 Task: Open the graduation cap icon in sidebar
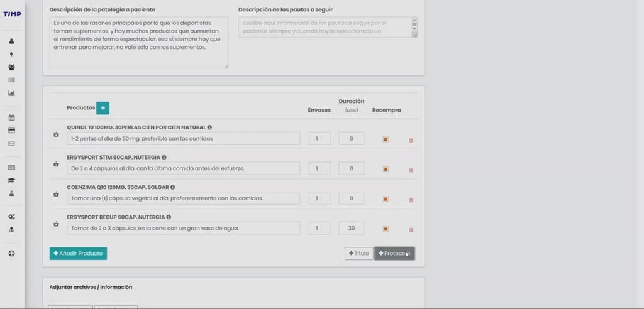11,180
